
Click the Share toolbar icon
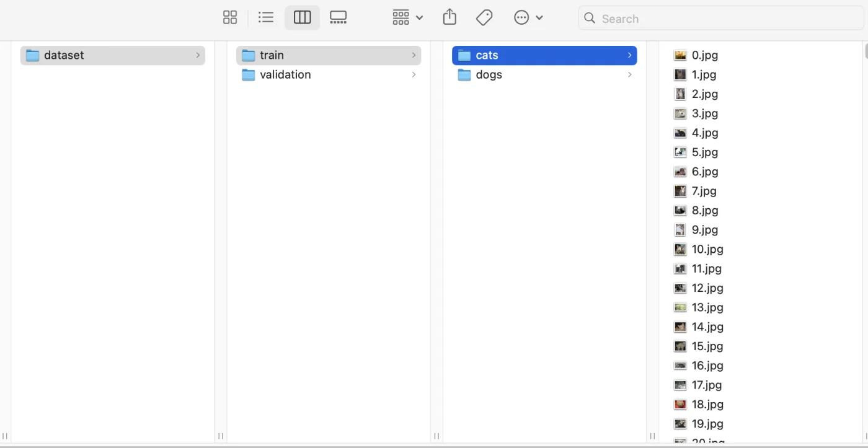coord(449,17)
